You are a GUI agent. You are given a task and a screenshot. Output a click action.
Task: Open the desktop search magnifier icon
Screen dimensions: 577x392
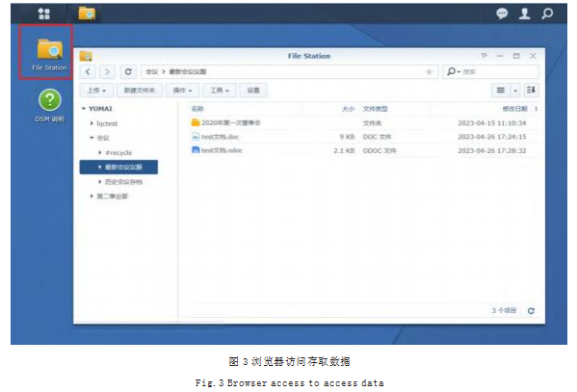tap(547, 13)
